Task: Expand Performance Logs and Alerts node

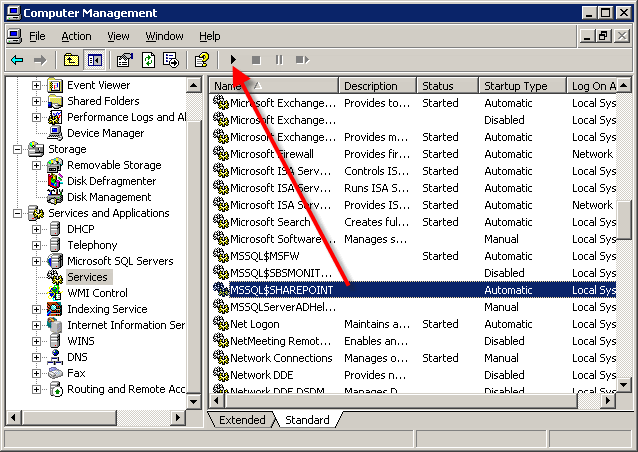Action: (36, 117)
